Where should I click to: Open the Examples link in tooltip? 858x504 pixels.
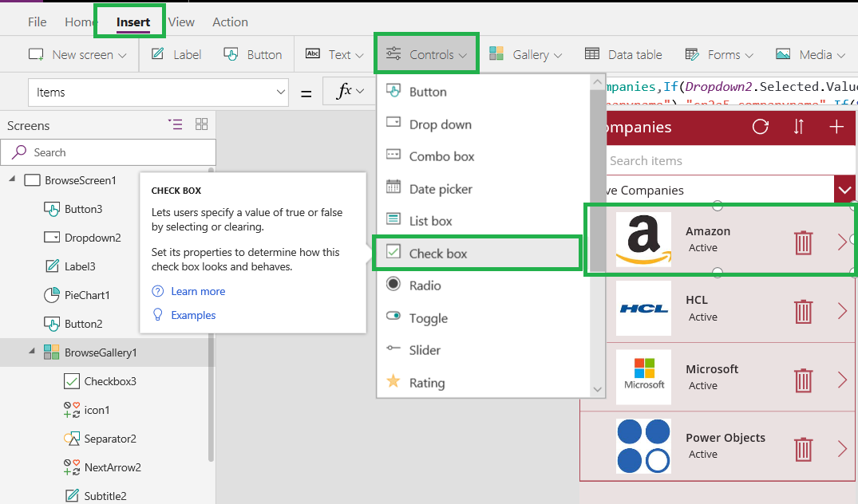pyautogui.click(x=193, y=315)
